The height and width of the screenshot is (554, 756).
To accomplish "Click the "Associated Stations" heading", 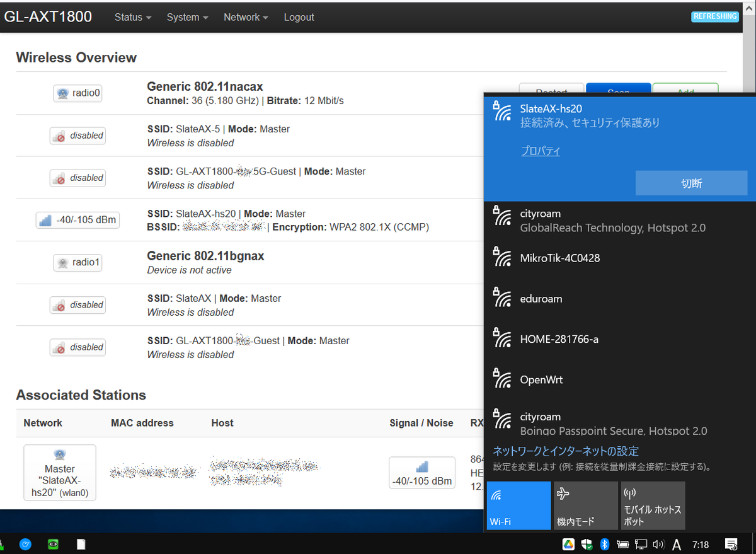I will coord(81,395).
